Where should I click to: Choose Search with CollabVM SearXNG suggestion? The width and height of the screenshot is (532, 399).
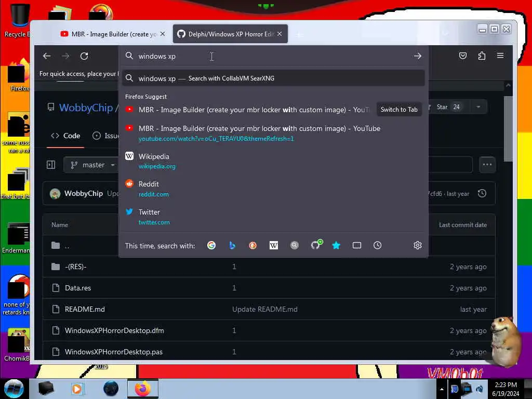pyautogui.click(x=273, y=78)
